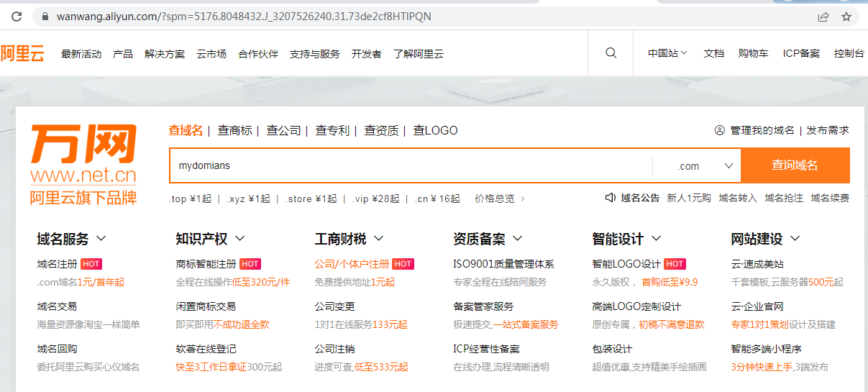Open 价格总览 price overview arrow link
868x392 pixels.
click(500, 199)
